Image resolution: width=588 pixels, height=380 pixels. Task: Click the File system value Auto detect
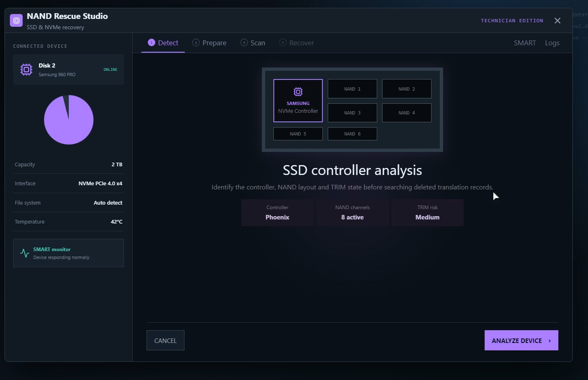point(108,203)
